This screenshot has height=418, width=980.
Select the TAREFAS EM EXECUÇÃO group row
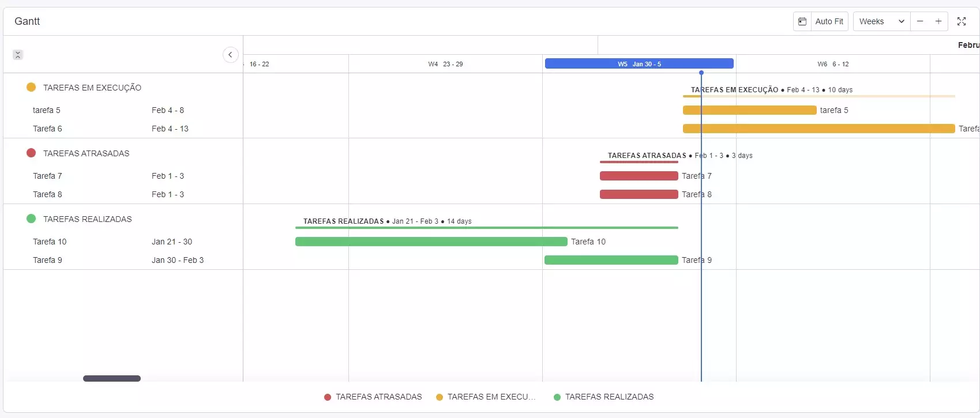pos(92,88)
